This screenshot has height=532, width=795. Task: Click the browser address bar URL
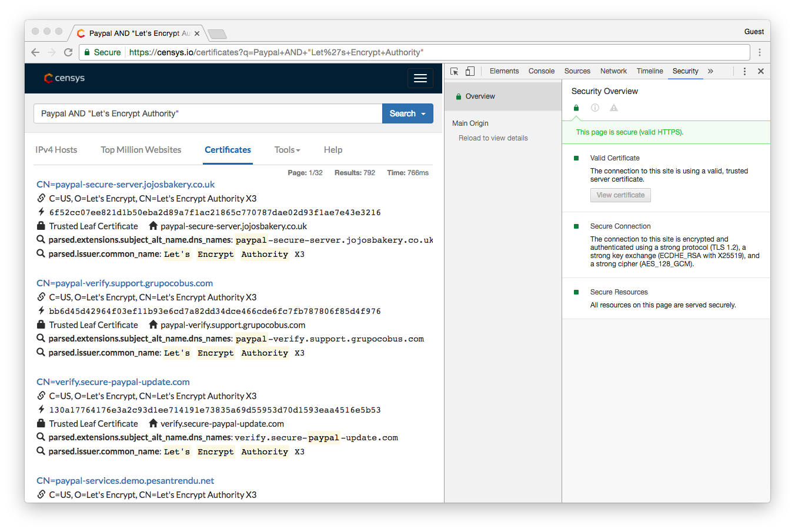[276, 52]
